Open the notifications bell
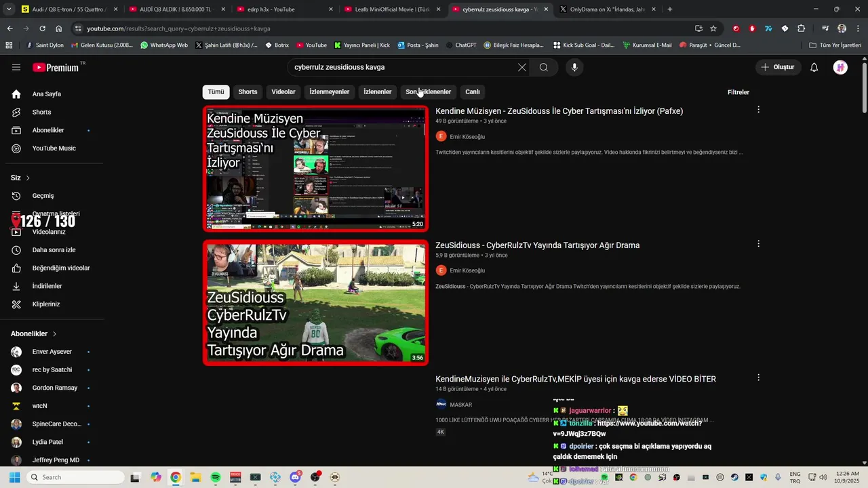This screenshot has width=868, height=488. click(814, 67)
